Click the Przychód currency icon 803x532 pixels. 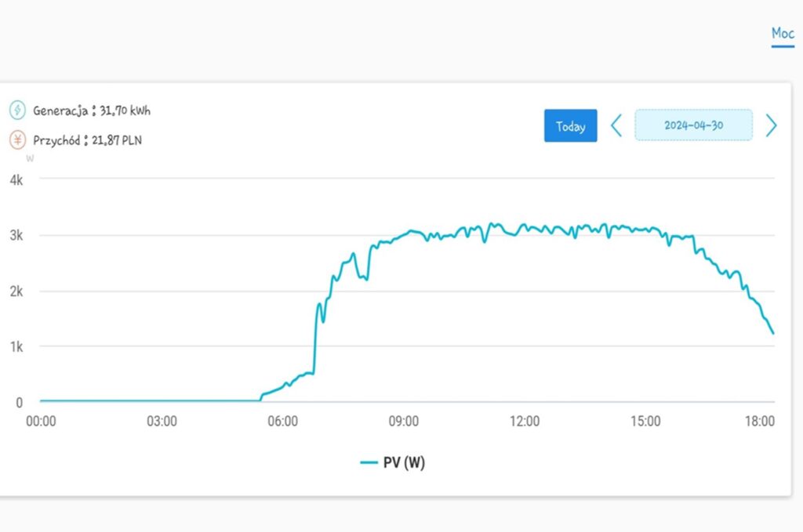tap(17, 140)
